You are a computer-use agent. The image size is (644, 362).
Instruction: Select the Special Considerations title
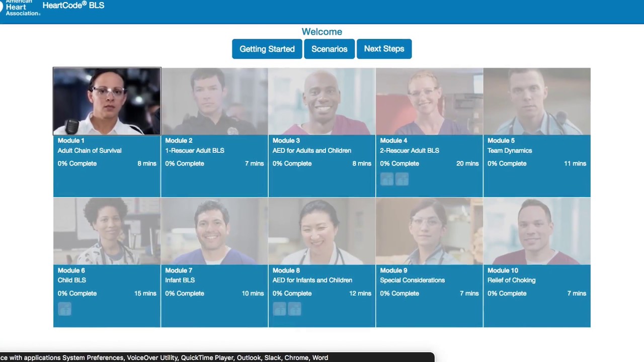413,280
